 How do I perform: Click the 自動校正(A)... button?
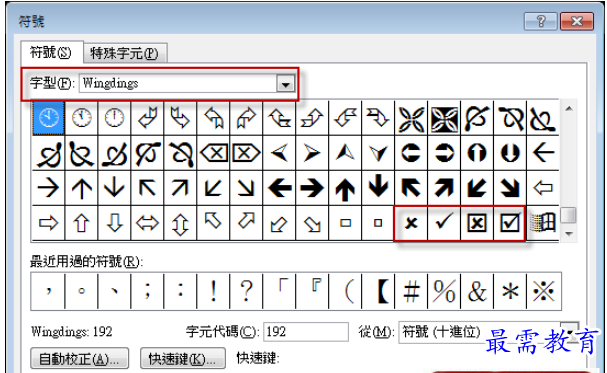point(79,359)
